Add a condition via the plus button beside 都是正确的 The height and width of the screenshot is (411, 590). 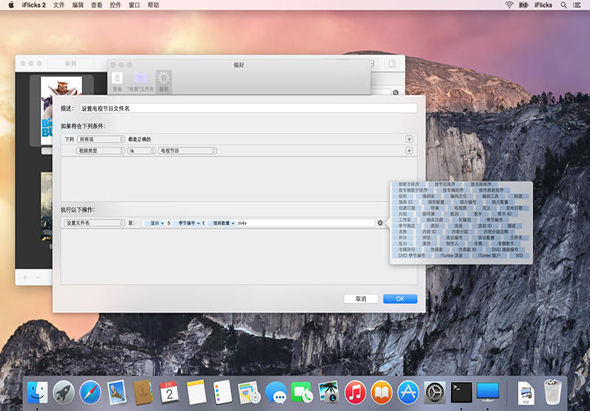[409, 139]
